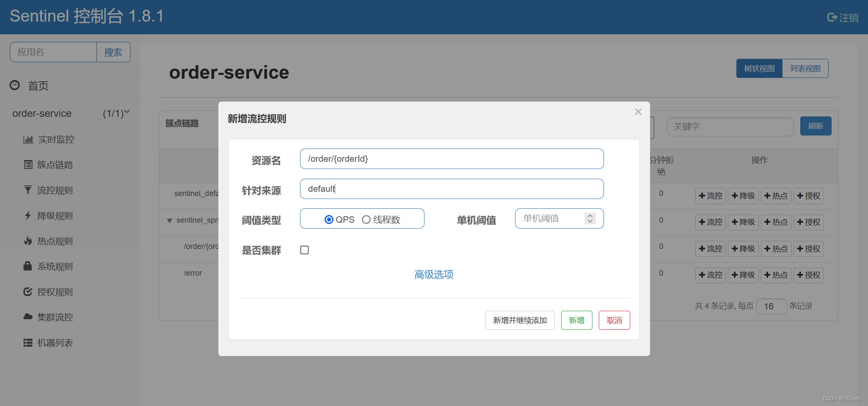Click the 搜索 button

click(113, 52)
